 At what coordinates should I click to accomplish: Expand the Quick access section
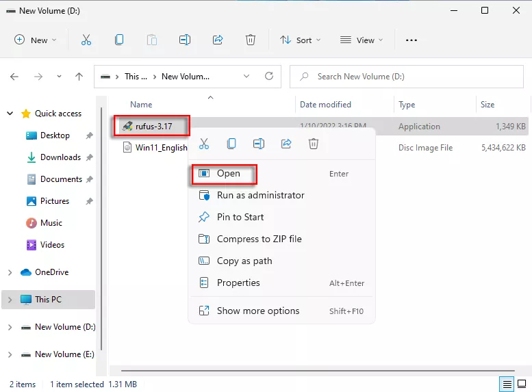[10, 114]
